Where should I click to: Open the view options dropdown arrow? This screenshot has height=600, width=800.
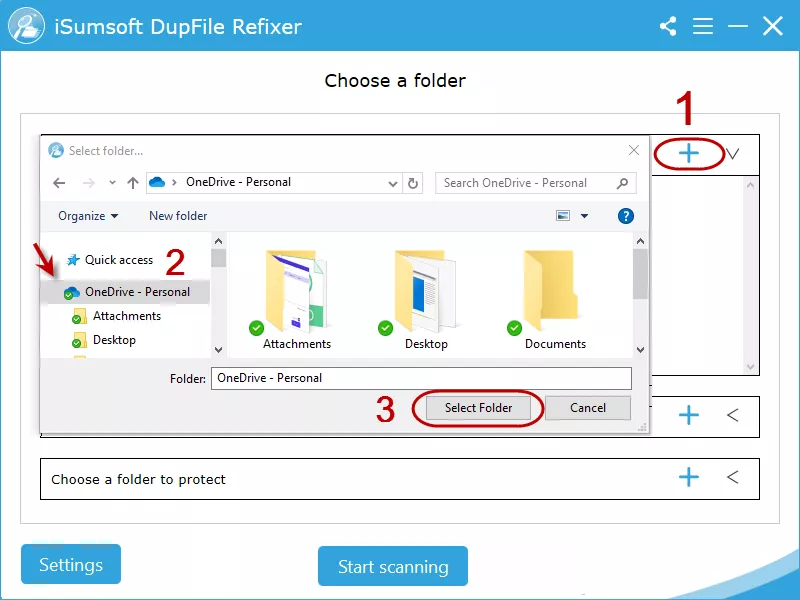coord(585,216)
